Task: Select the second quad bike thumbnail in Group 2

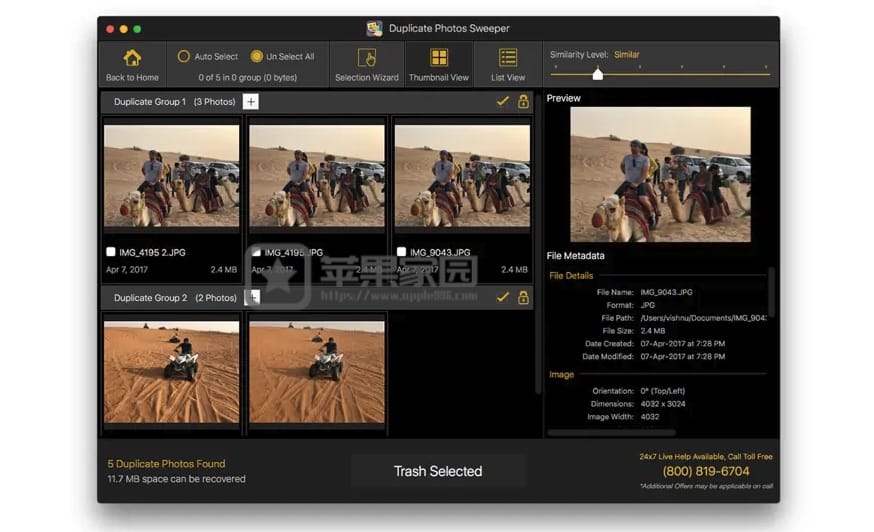Action: tap(317, 372)
